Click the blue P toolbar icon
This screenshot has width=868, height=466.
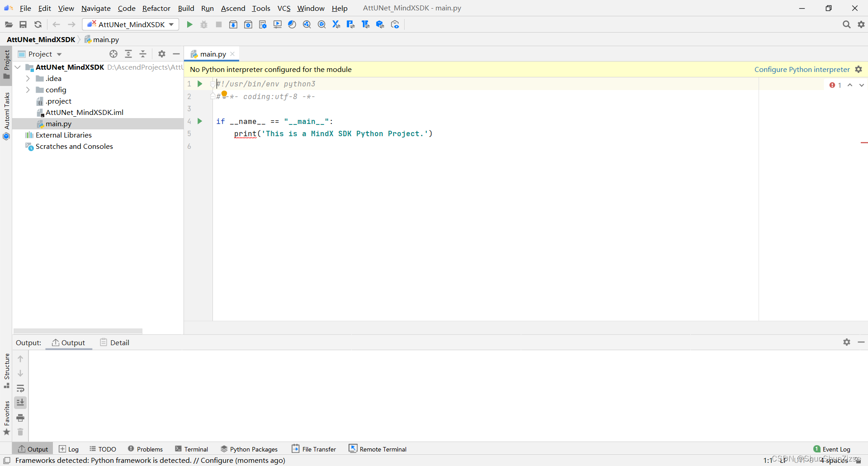click(x=351, y=24)
